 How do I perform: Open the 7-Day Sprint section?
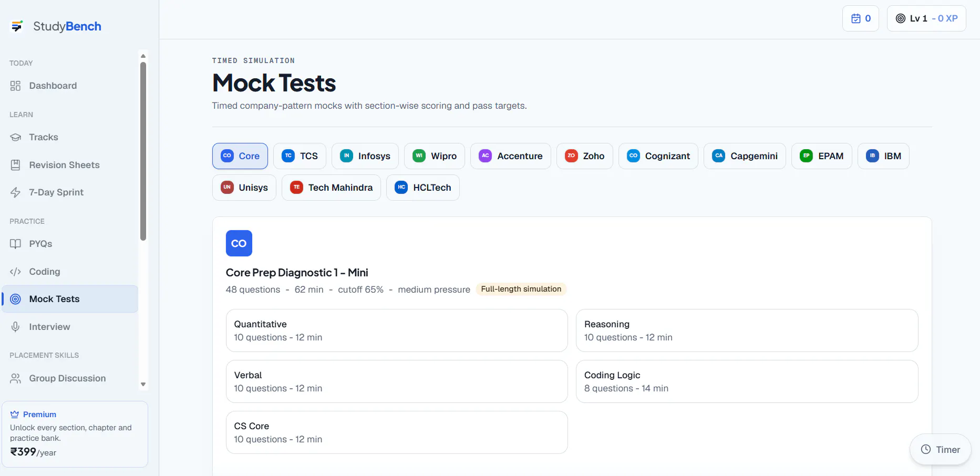(x=70, y=192)
